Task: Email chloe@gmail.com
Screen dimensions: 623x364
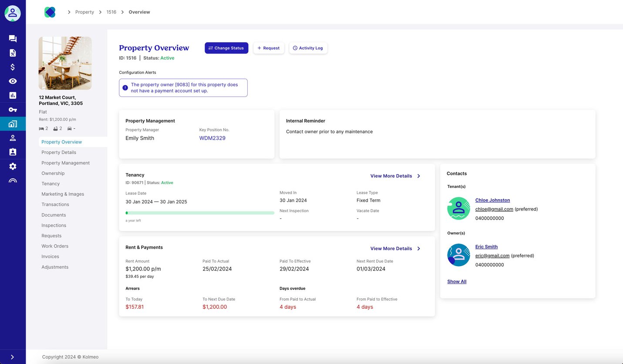Action: coord(494,209)
